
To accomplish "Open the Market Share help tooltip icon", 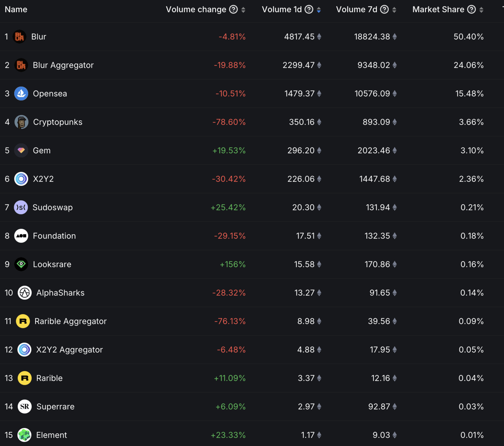I will click(472, 10).
